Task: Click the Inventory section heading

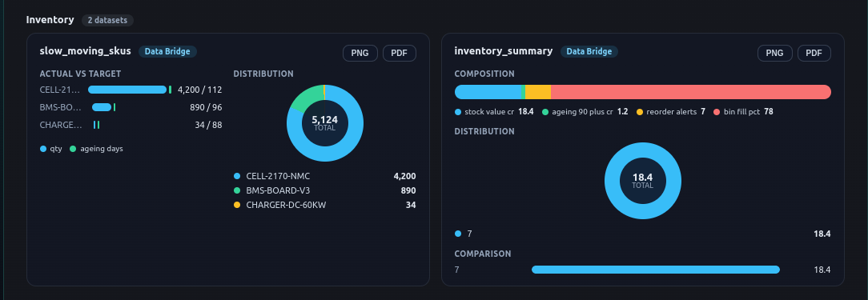Action: (x=50, y=20)
